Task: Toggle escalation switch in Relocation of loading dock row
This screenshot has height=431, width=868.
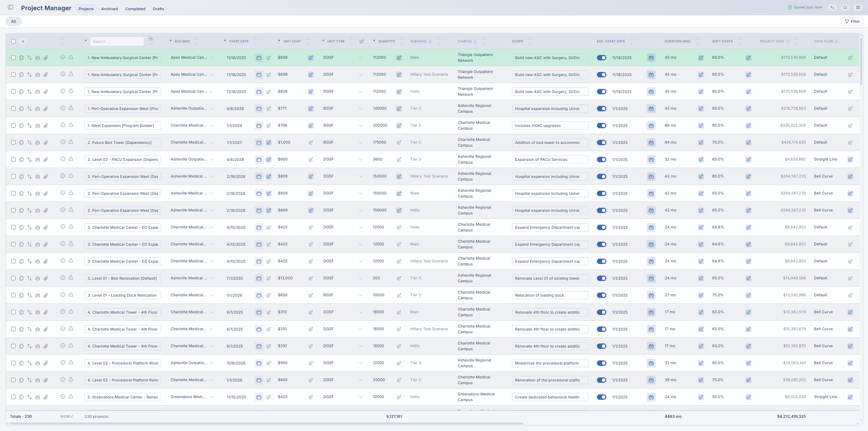Action: tap(602, 295)
